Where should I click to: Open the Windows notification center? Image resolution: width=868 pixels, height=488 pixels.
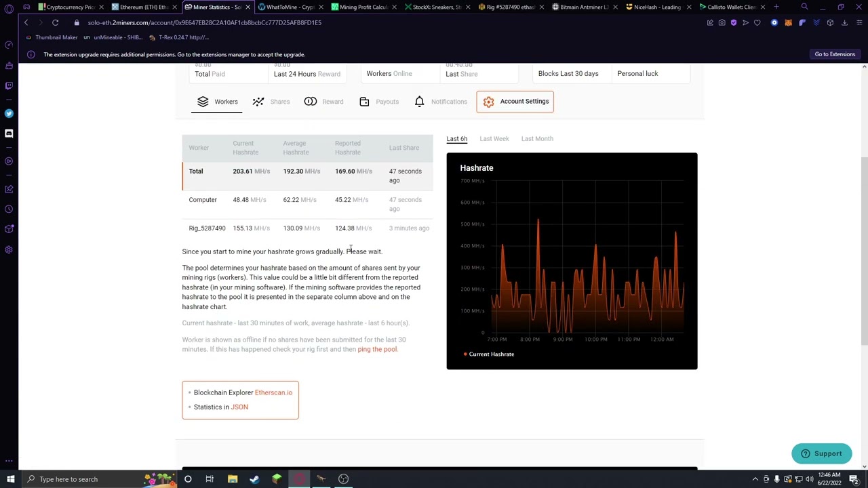click(x=854, y=479)
